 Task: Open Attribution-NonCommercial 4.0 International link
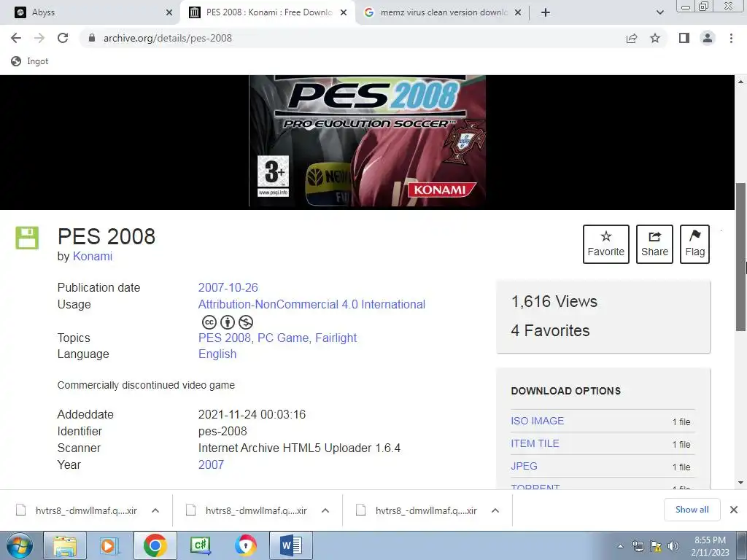[311, 304]
